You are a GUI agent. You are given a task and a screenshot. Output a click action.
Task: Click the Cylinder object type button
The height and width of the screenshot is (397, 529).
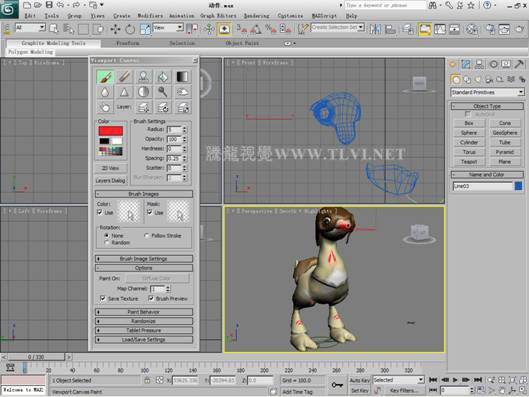pyautogui.click(x=469, y=142)
